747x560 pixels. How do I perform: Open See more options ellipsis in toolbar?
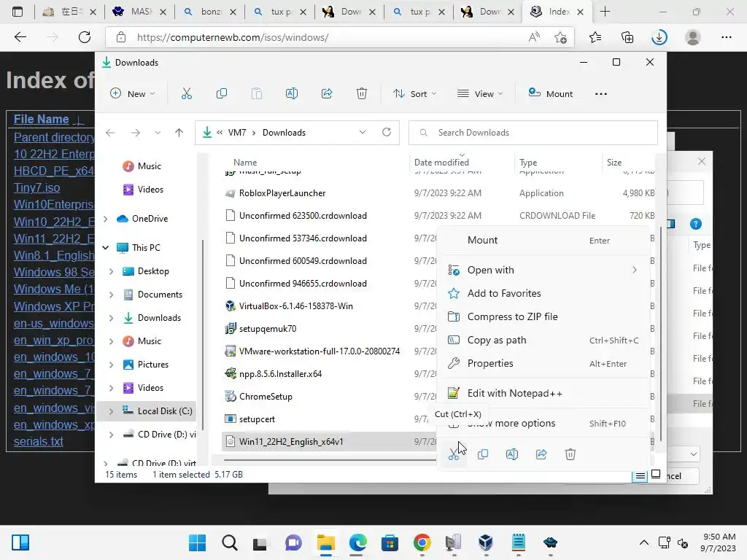pyautogui.click(x=601, y=94)
